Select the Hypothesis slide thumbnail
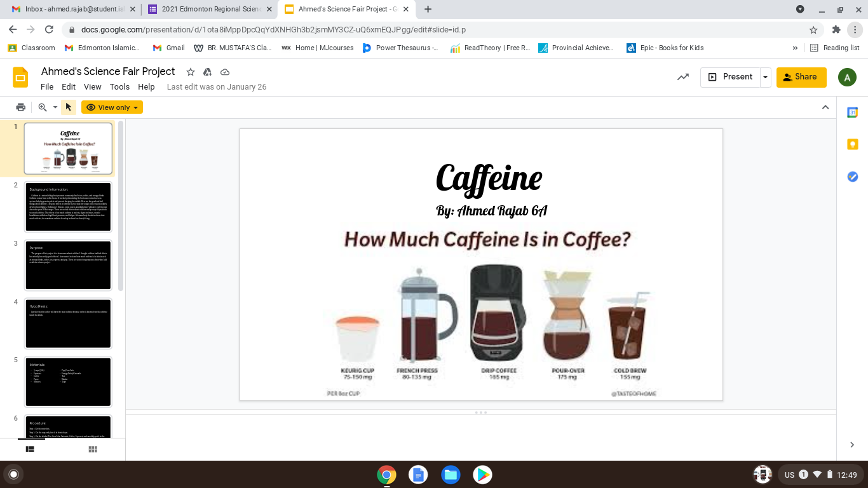Image resolution: width=868 pixels, height=488 pixels. [68, 323]
